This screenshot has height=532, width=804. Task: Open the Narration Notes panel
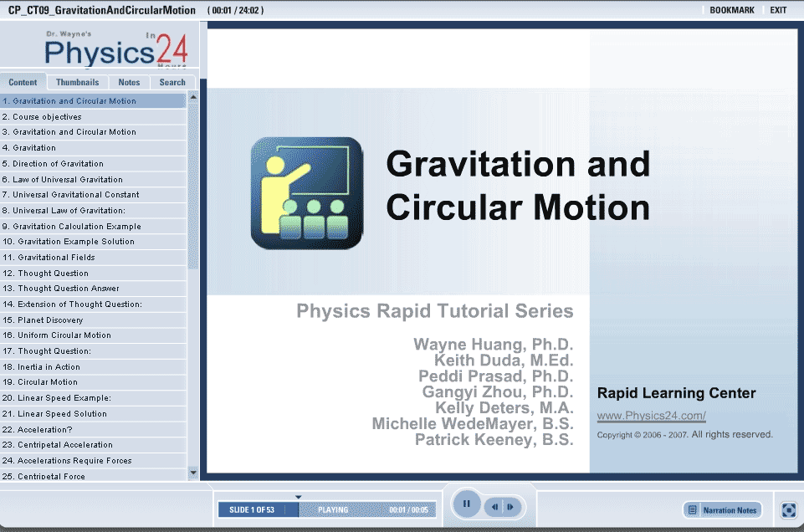[723, 510]
